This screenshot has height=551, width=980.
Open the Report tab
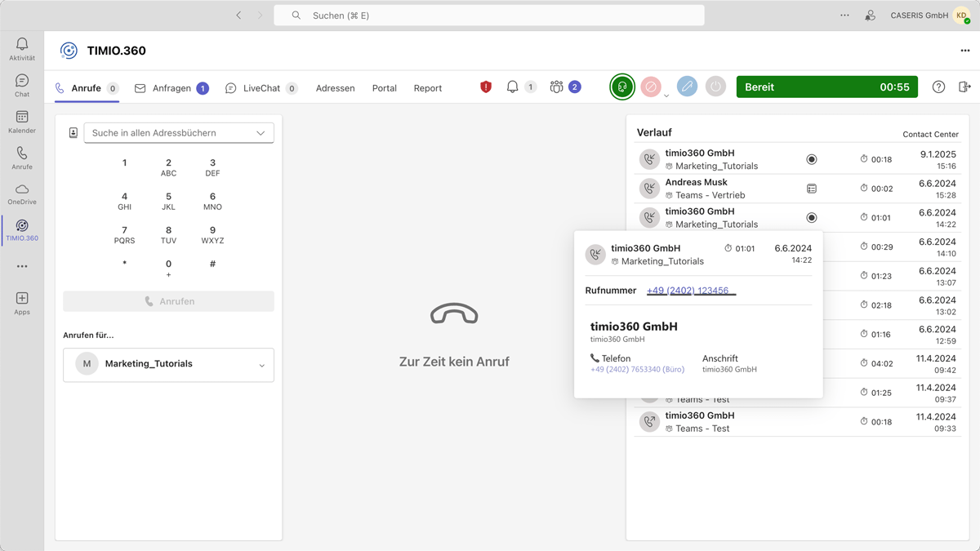point(427,88)
